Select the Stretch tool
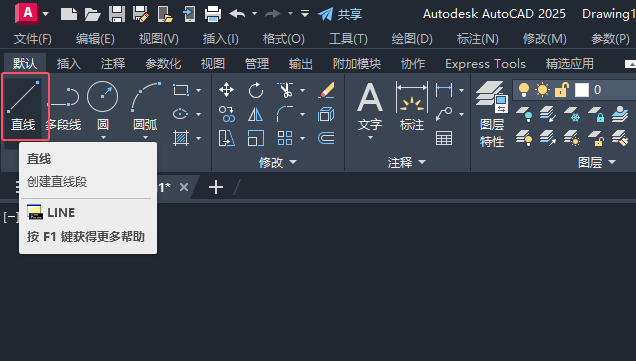Screen dimensions: 636x361 click(226, 138)
